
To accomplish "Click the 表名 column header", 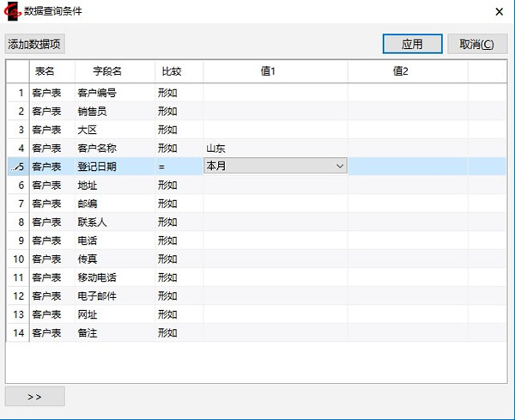I will coord(45,71).
